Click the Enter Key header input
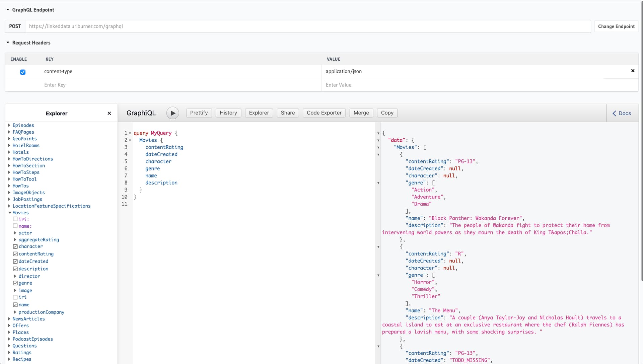The image size is (643, 364). (x=181, y=85)
